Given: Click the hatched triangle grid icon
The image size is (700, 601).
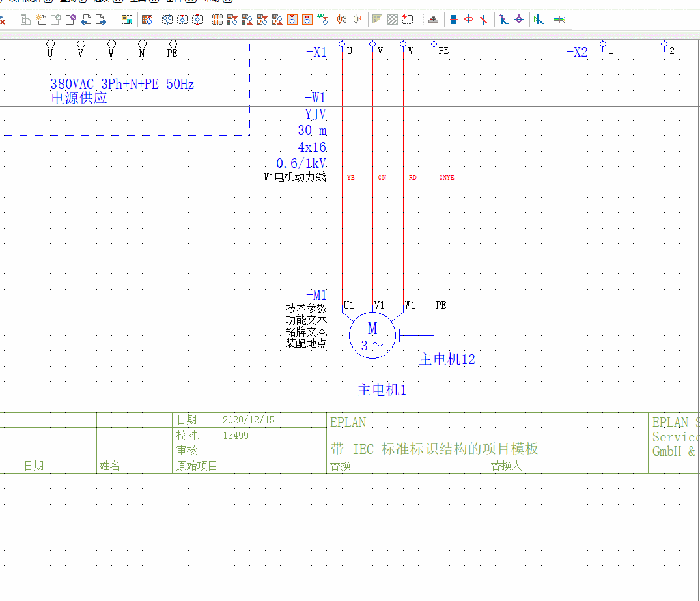Looking at the screenshot, I should click(x=377, y=20).
